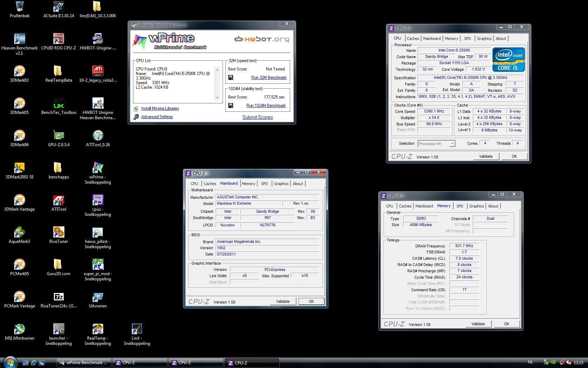Screen dimensions: 588x368
Task: Click Validate in top-right CPU-Z window
Action: click(485, 156)
